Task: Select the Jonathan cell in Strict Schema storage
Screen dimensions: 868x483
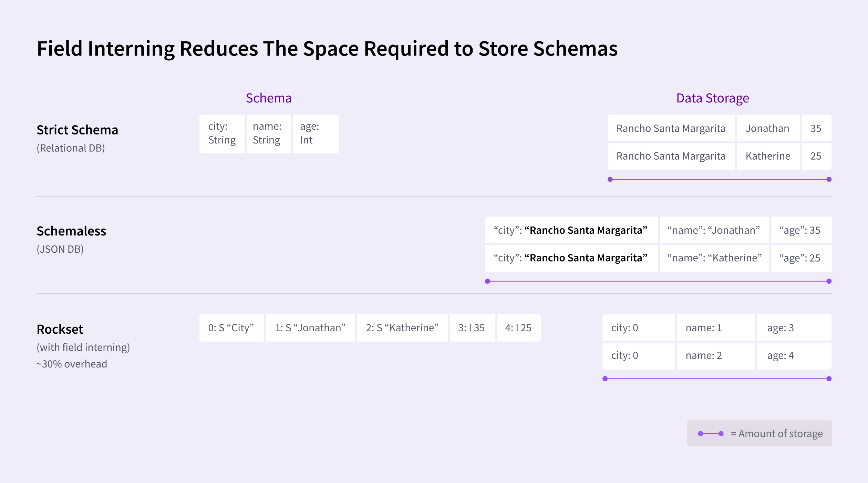Action: (767, 128)
